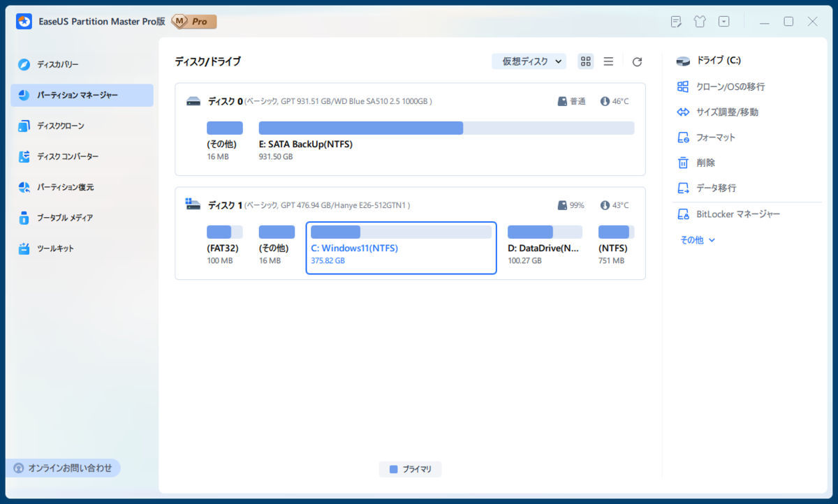
Task: Click the ディスククローン icon
Action: pyautogui.click(x=24, y=126)
